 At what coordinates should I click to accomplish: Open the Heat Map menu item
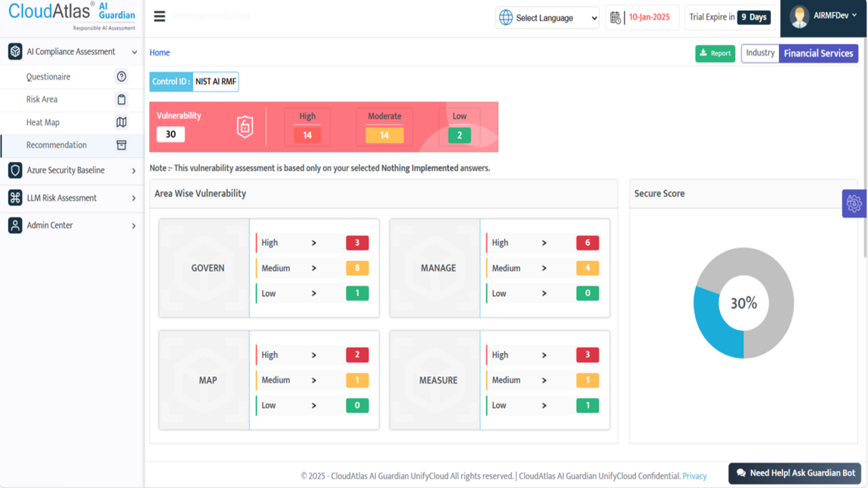72,123
